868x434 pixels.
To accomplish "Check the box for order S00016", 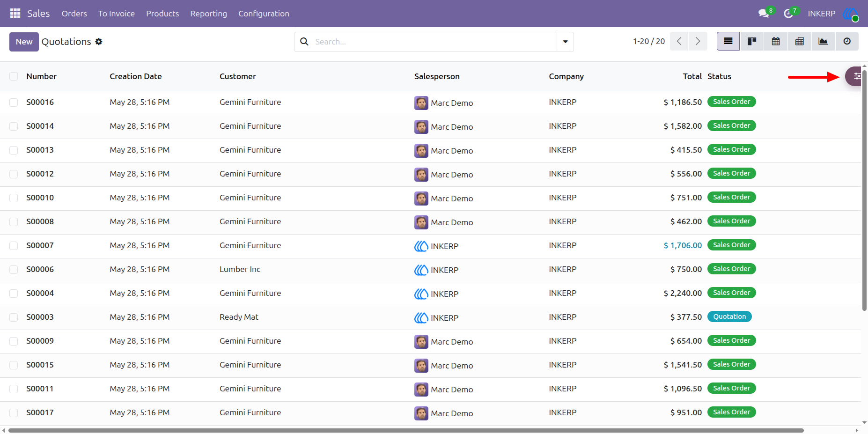I will pos(14,103).
